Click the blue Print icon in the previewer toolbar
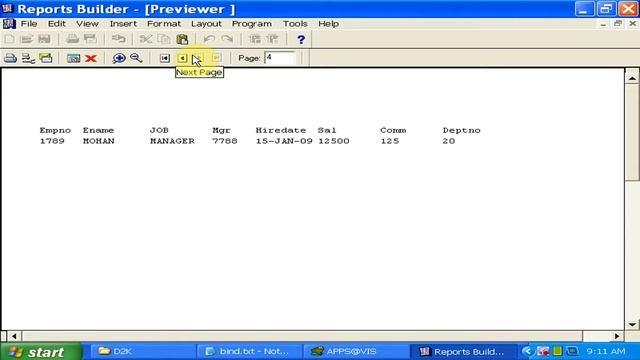Image resolution: width=640 pixels, height=360 pixels. tap(10, 58)
